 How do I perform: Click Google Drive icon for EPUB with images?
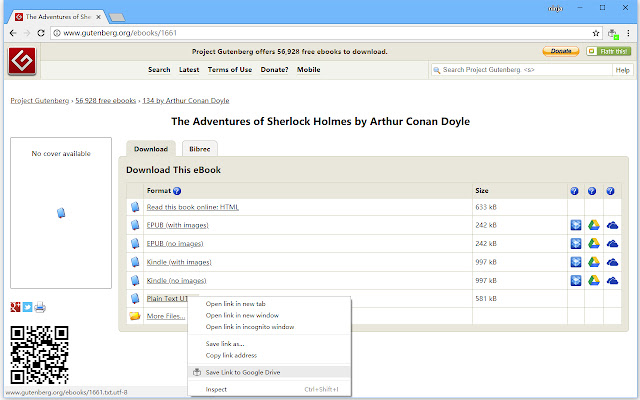pos(594,225)
